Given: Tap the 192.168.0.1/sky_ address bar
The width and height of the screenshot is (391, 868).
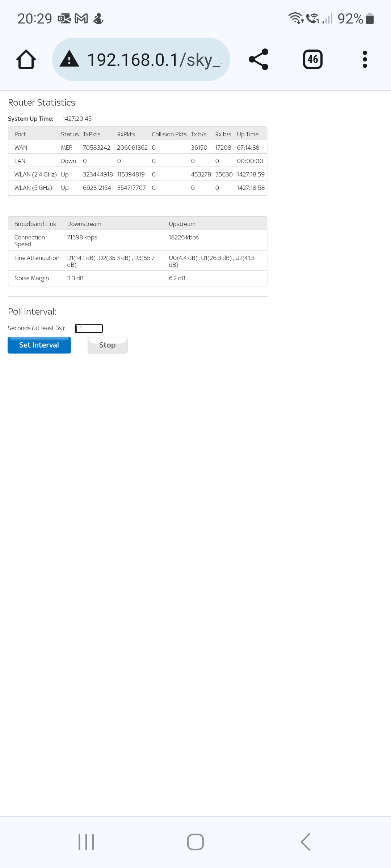Looking at the screenshot, I should pyautogui.click(x=141, y=59).
